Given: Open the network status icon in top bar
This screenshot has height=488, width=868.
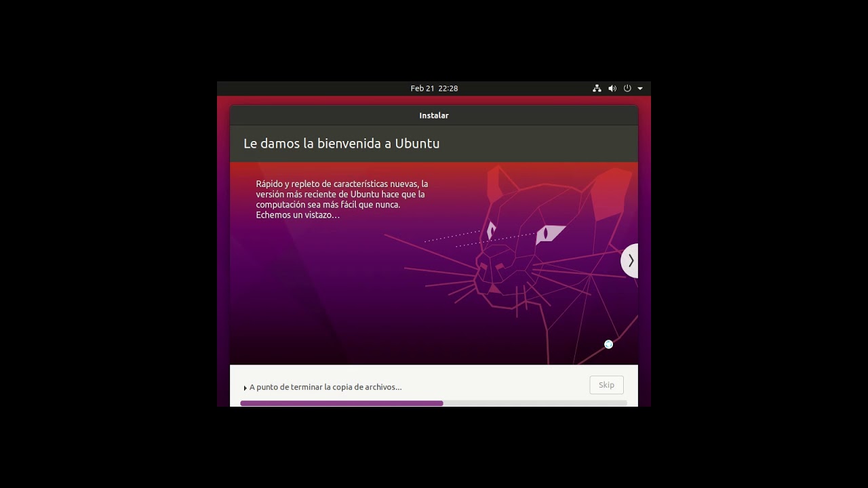Looking at the screenshot, I should [597, 88].
